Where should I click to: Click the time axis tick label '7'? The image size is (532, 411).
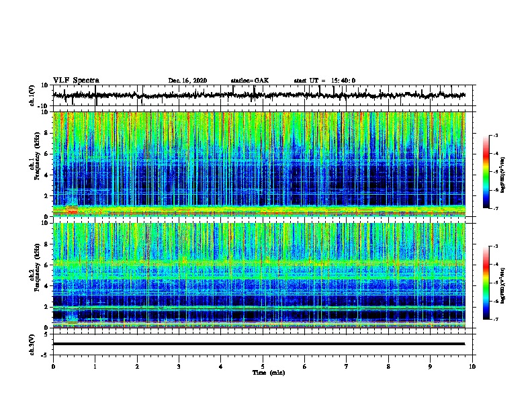tap(347, 367)
